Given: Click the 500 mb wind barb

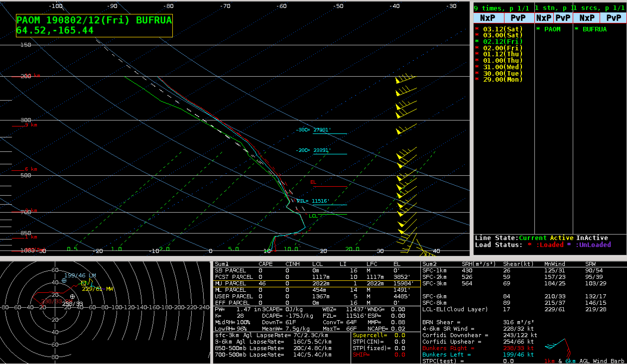Looking at the screenshot, I should point(406,175).
